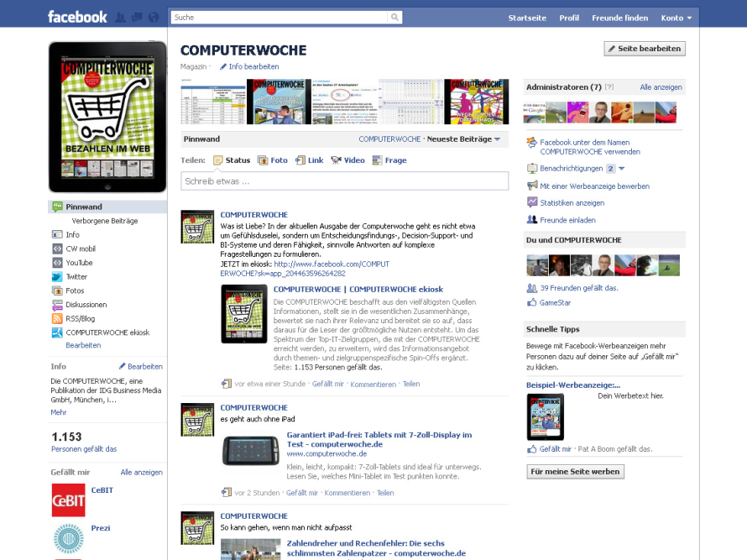
Task: Click Mehr link under Info text
Action: [x=59, y=412]
